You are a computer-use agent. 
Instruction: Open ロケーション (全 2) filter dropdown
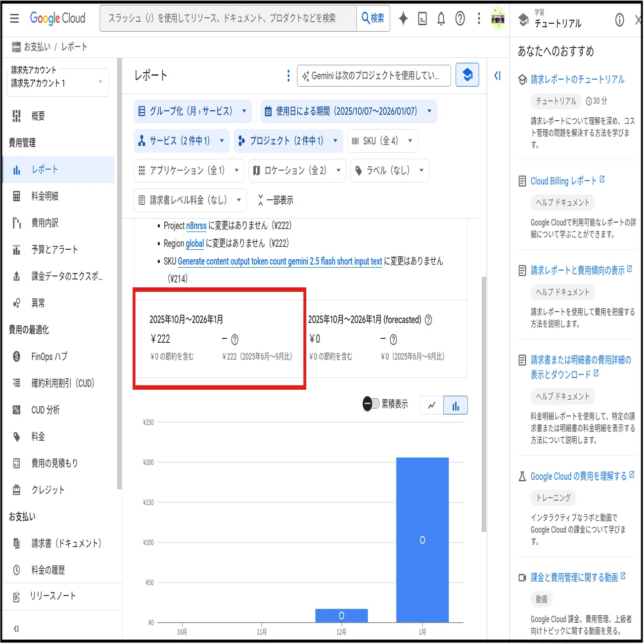point(297,171)
